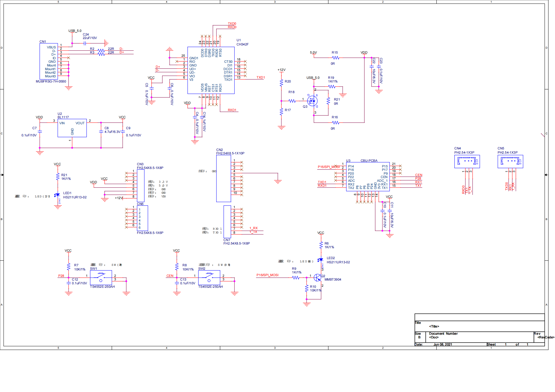Select the BL1117 part label
The height and width of the screenshot is (392, 555).
click(x=63, y=117)
